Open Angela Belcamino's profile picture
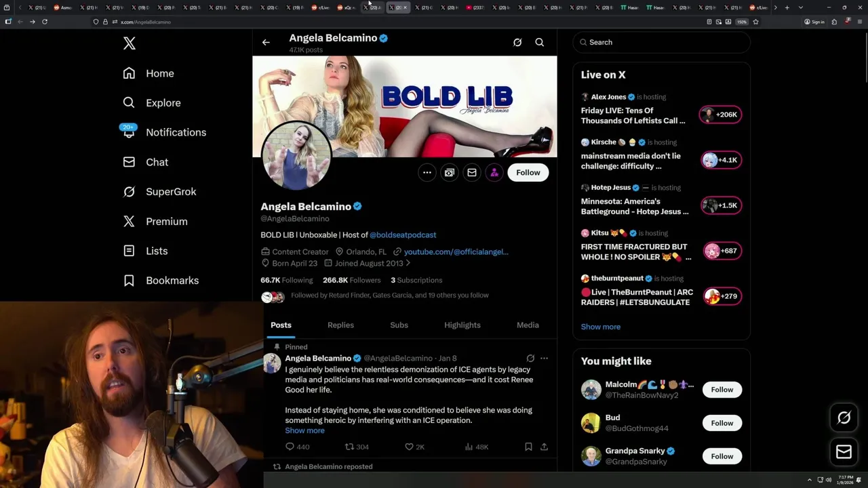This screenshot has height=488, width=868. pyautogui.click(x=296, y=156)
